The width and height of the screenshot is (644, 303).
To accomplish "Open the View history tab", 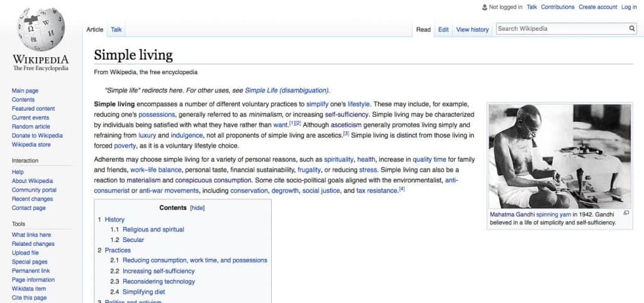I will (x=472, y=30).
